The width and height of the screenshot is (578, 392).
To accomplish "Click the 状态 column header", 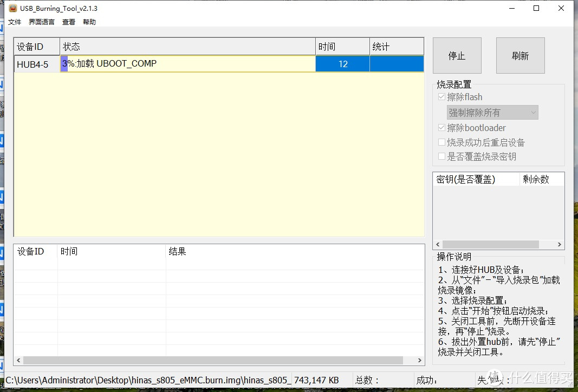I will [187, 47].
